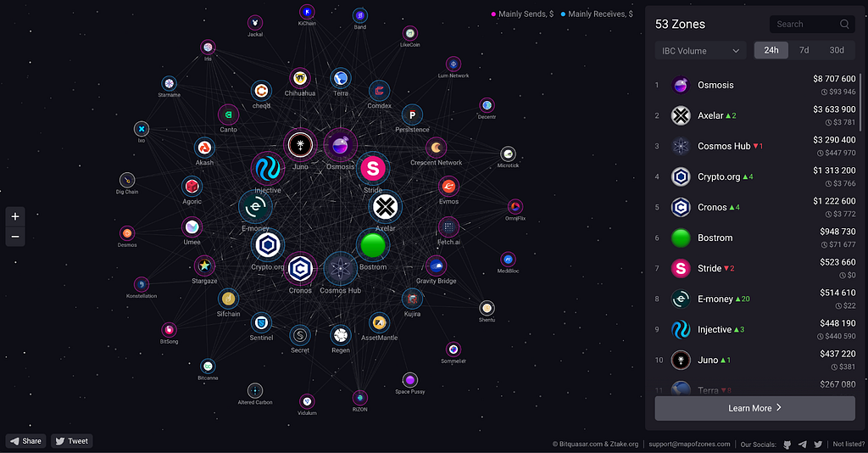Select the Axelar row in zones list
The width and height of the screenshot is (868, 453).
click(754, 115)
